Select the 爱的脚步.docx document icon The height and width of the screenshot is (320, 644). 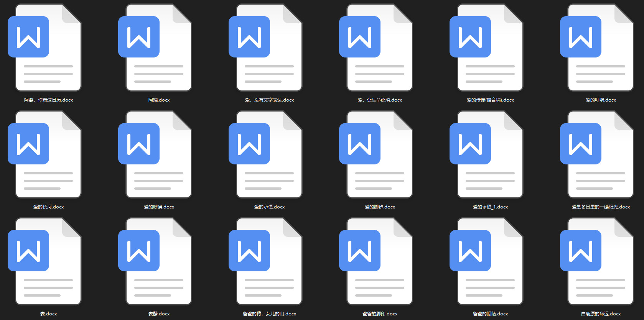pos(376,154)
